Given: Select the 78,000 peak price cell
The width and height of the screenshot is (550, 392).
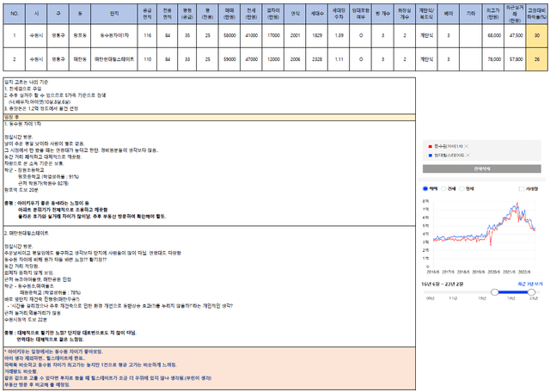Looking at the screenshot, I should [x=493, y=59].
